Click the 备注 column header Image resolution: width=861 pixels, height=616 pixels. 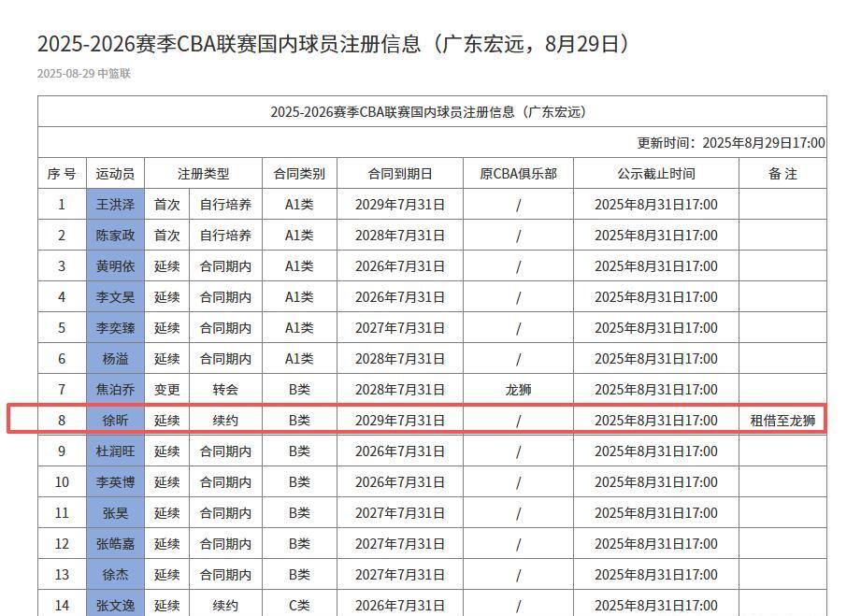point(782,174)
